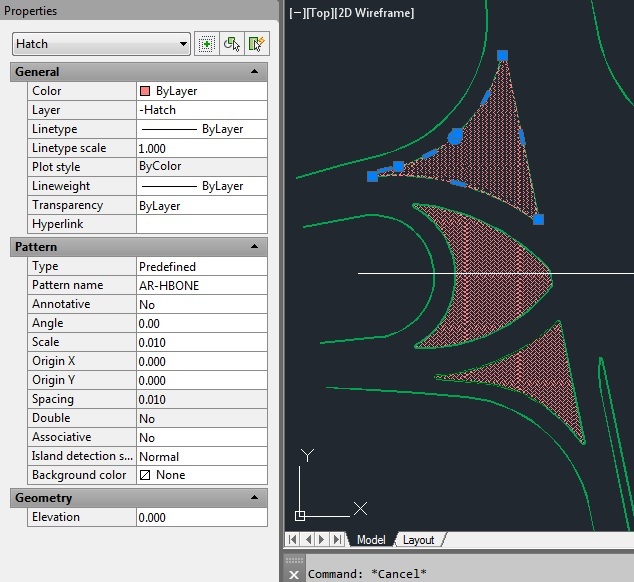Click the Toggle PICKADD value icon
The width and height of the screenshot is (634, 582).
pyautogui.click(x=207, y=44)
